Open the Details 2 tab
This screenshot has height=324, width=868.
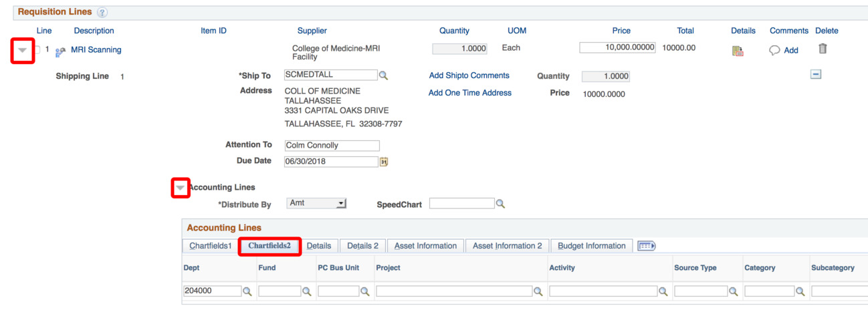(x=362, y=246)
